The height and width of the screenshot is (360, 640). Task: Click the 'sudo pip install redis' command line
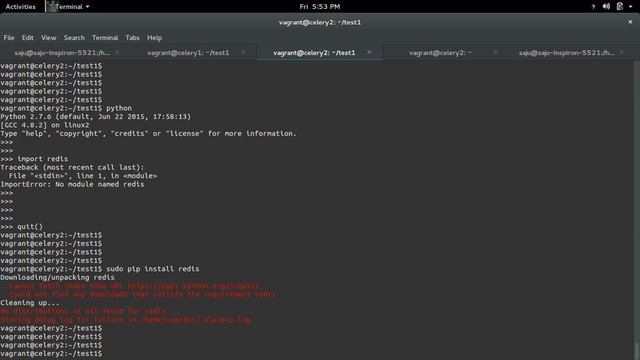pos(100,269)
